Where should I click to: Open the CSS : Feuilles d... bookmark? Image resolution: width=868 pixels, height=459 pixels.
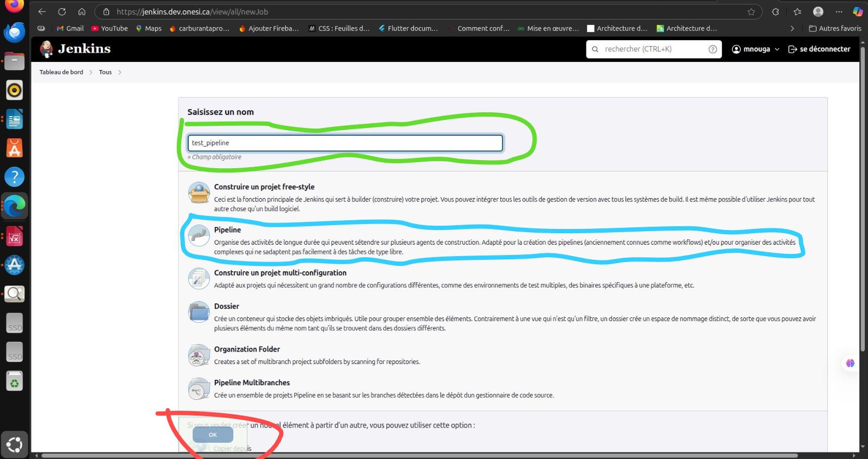(x=339, y=28)
